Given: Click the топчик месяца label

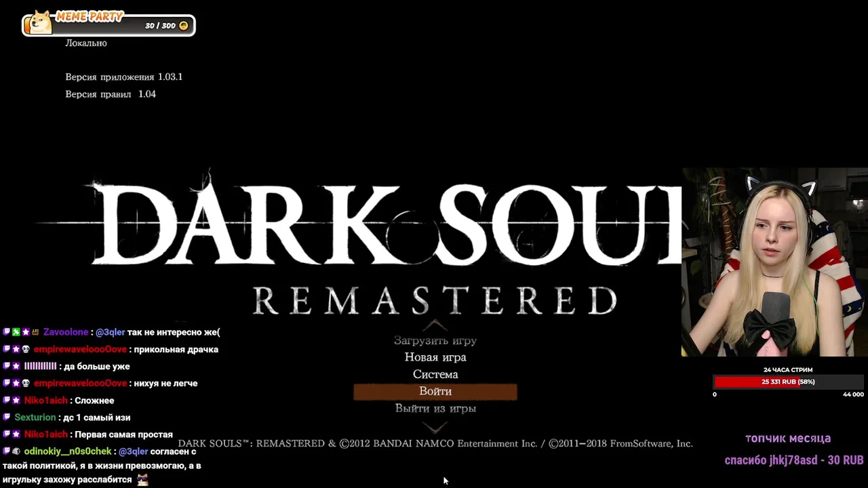Looking at the screenshot, I should 788,439.
